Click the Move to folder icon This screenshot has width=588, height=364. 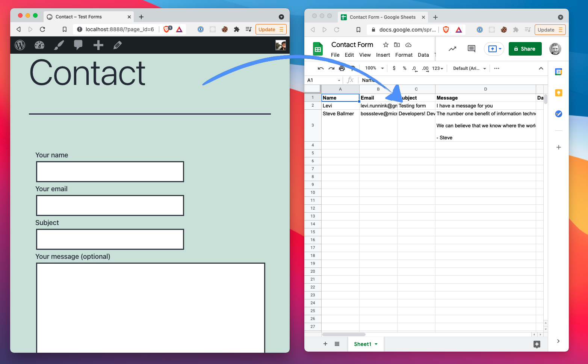click(x=397, y=45)
